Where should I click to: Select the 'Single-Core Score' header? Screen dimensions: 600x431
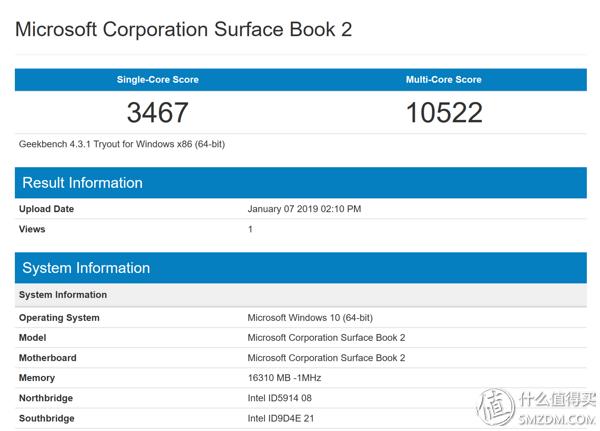(x=158, y=80)
